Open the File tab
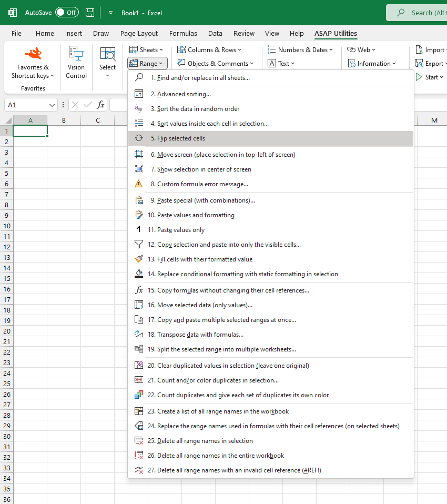 (x=16, y=34)
